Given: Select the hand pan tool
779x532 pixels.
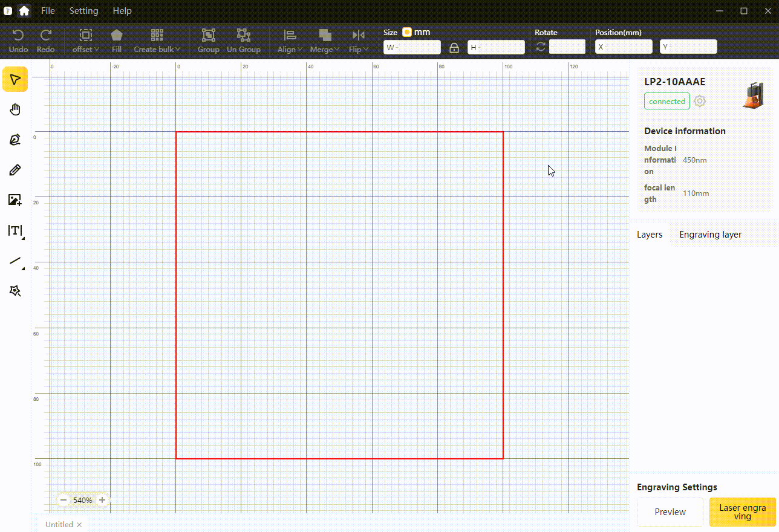Looking at the screenshot, I should point(15,109).
